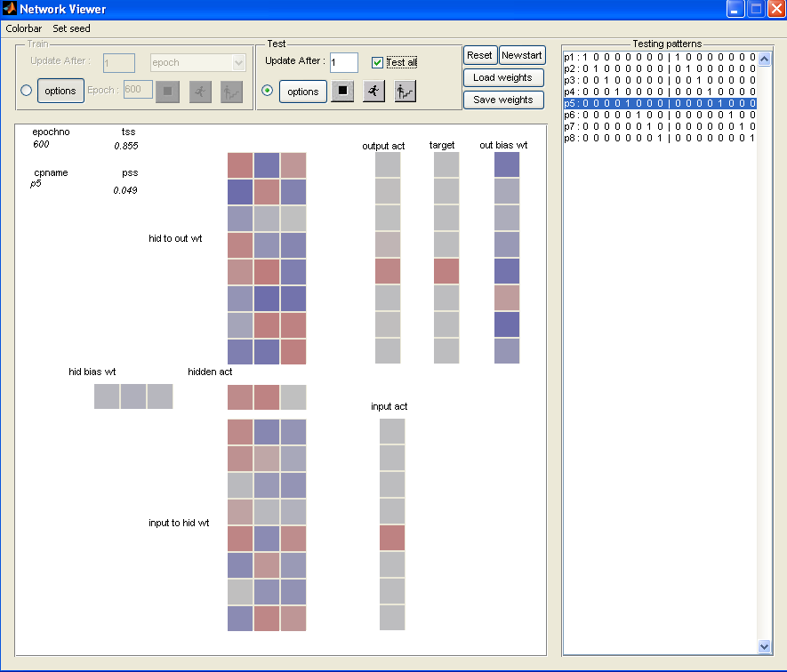Image resolution: width=787 pixels, height=672 pixels.
Task: Click the Reset button
Action: (479, 55)
